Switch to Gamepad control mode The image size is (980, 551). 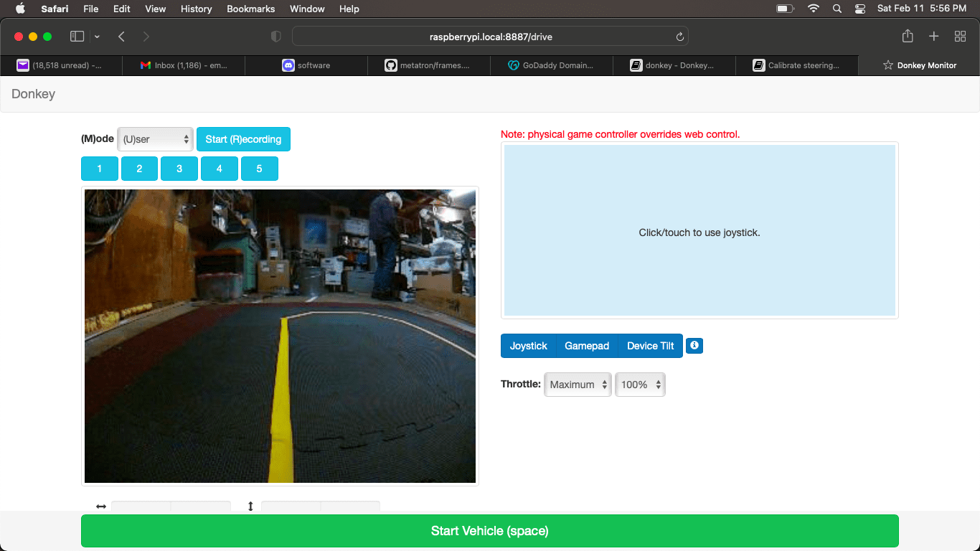click(586, 346)
